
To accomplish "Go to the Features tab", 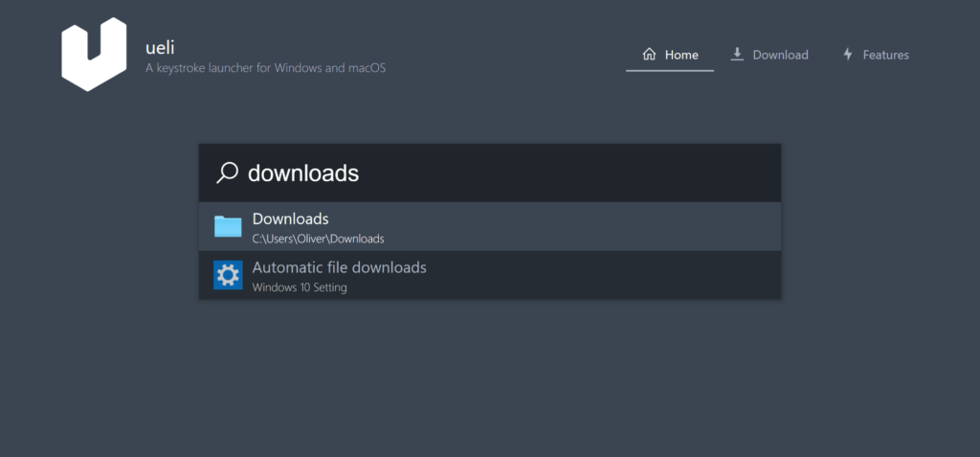I will tap(876, 55).
